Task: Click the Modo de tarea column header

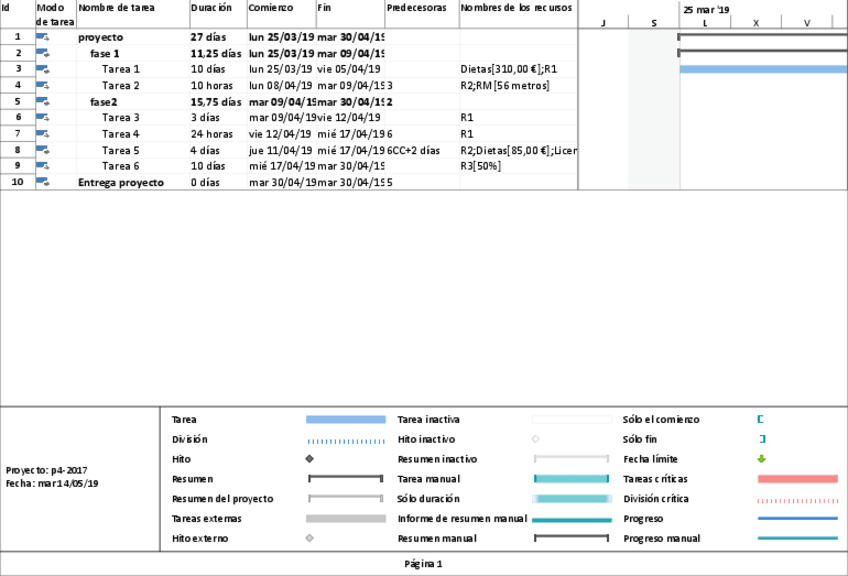Action: [x=55, y=15]
